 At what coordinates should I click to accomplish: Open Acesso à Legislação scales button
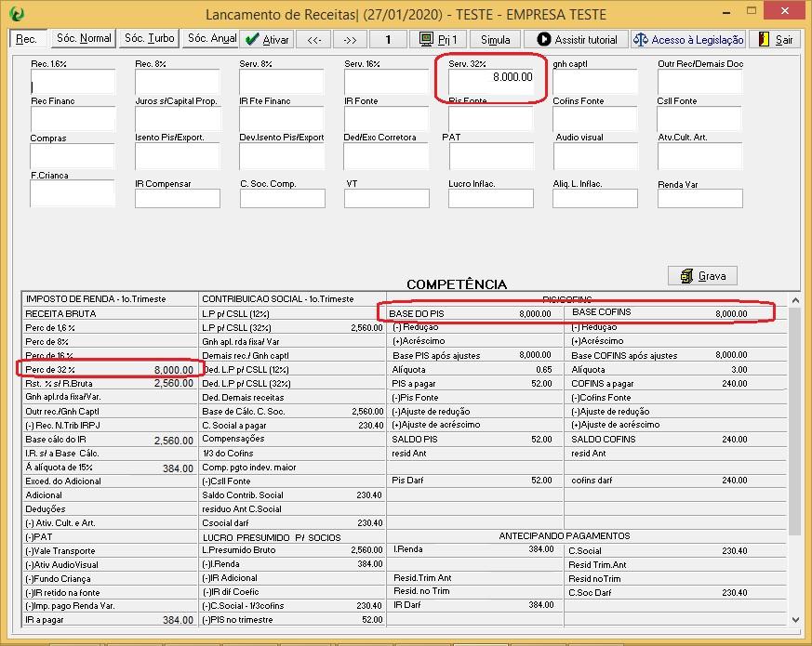(x=688, y=40)
